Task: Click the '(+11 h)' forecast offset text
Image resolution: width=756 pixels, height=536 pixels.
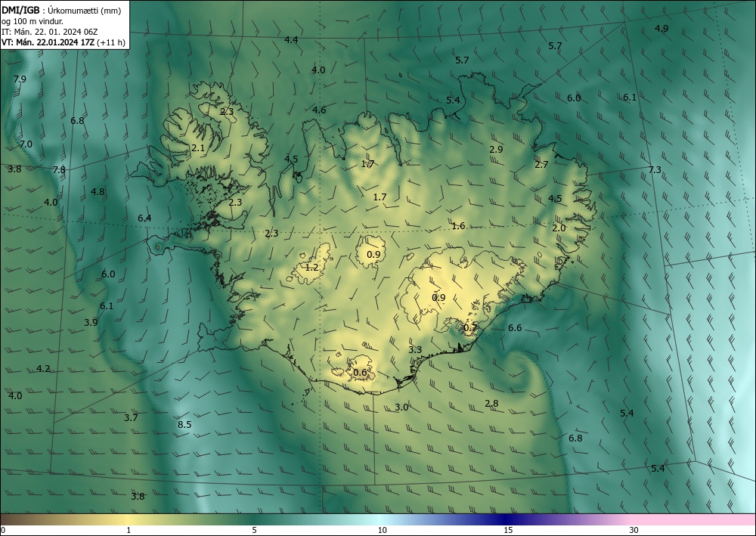Action: click(111, 42)
